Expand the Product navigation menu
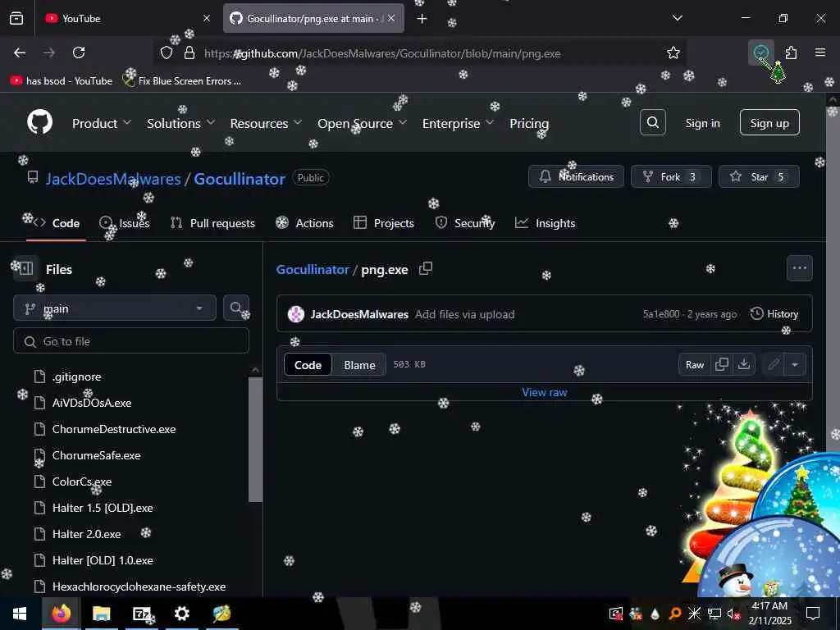This screenshot has height=630, width=840. [101, 123]
